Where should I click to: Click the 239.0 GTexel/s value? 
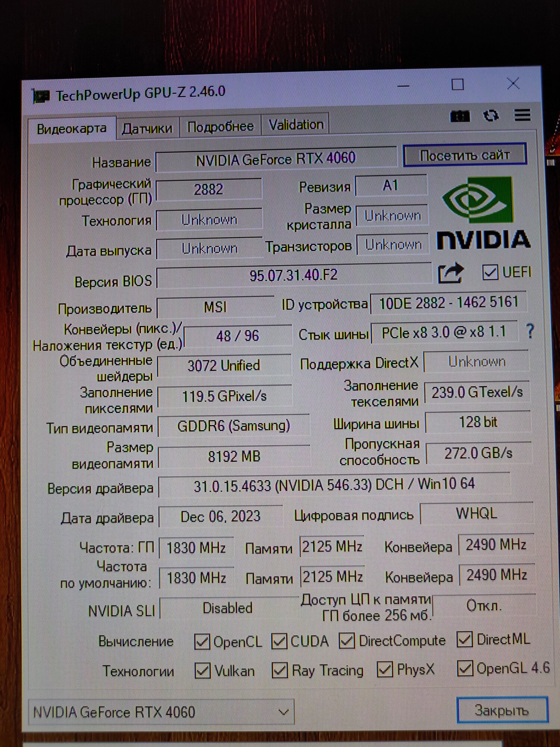click(x=477, y=392)
